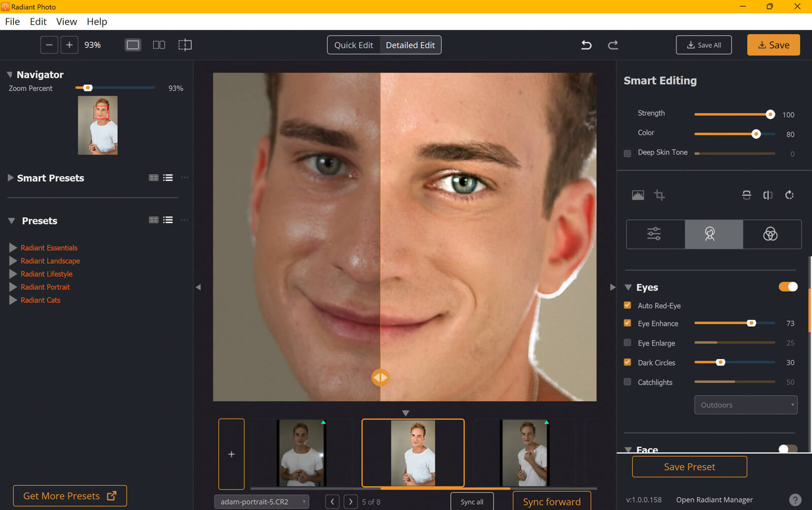This screenshot has height=510, width=812.
Task: Select the crop tool icon
Action: click(x=659, y=195)
